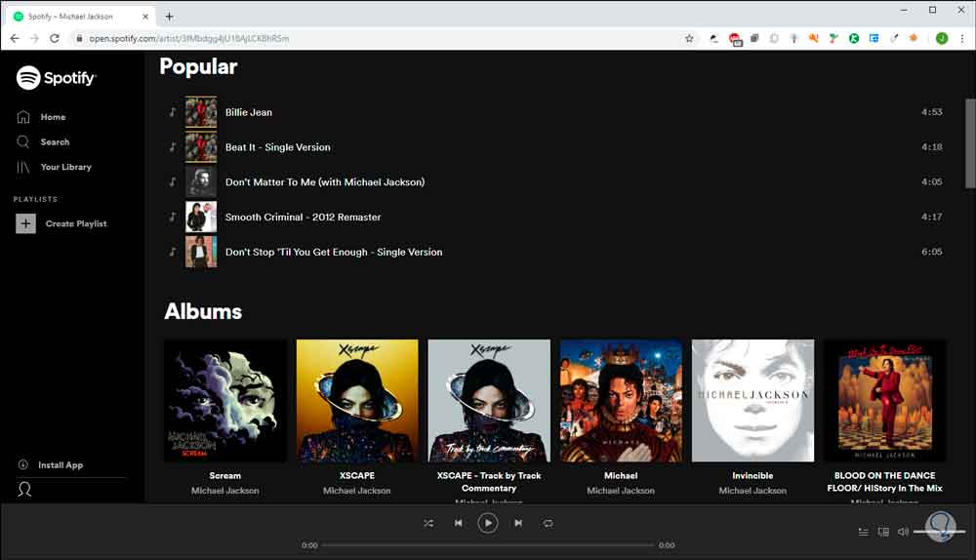Open the Michael album cover
976x560 pixels.
point(621,401)
